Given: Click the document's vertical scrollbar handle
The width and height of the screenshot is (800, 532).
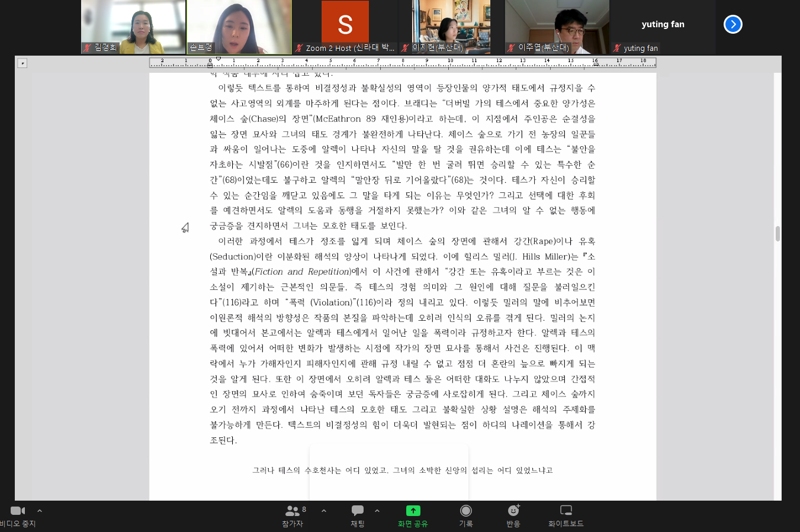Looking at the screenshot, I should [x=777, y=234].
